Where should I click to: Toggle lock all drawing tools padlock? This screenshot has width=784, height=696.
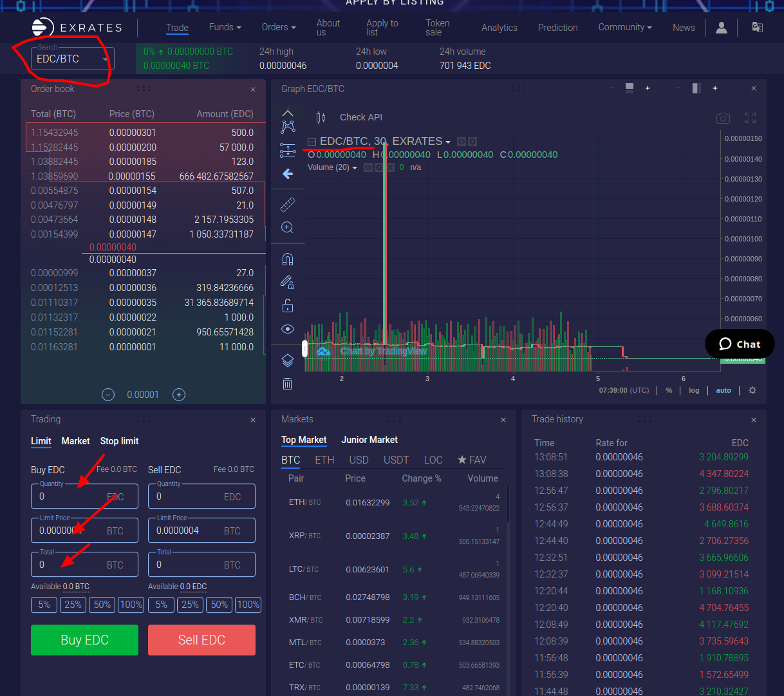[288, 305]
